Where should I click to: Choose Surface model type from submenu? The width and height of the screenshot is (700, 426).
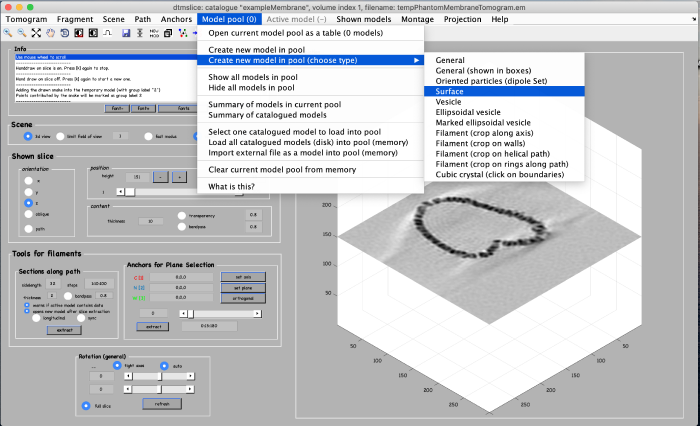tap(504, 91)
